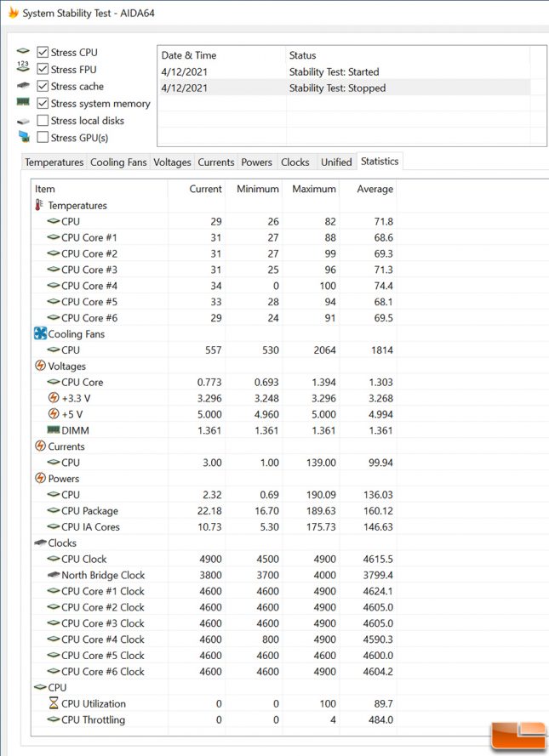The height and width of the screenshot is (756, 549).
Task: Click the green RAM icon beside Stress system memory
Action: point(23,102)
